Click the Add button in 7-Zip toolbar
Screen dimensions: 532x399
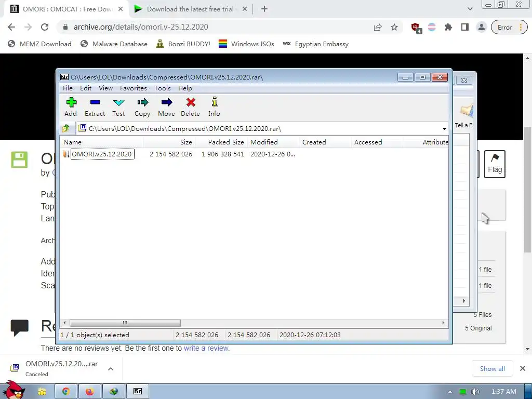71,107
